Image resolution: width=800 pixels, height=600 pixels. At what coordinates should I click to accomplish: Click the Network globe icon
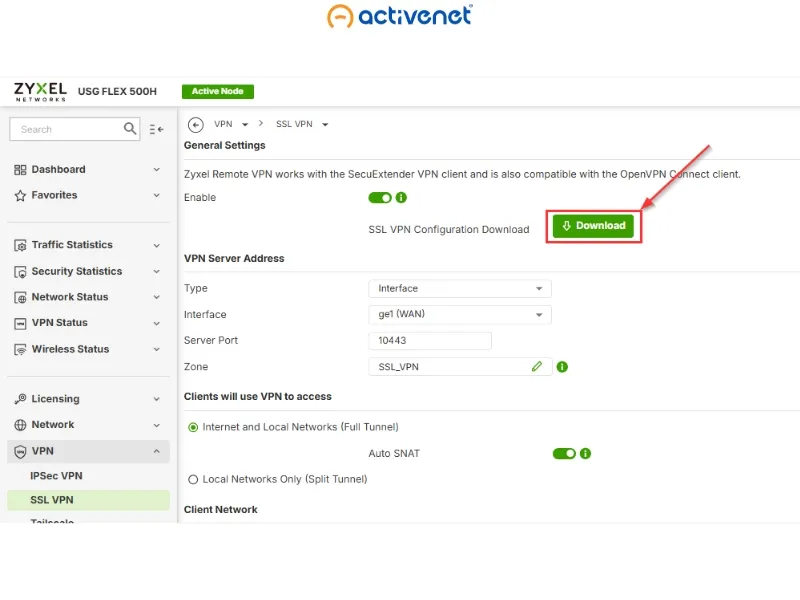coord(20,425)
